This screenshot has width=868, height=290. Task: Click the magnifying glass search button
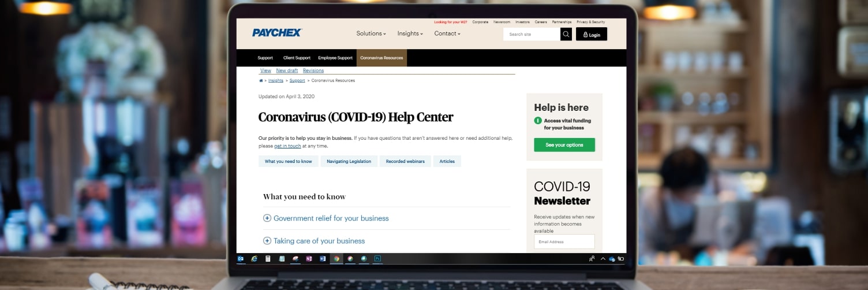[566, 34]
